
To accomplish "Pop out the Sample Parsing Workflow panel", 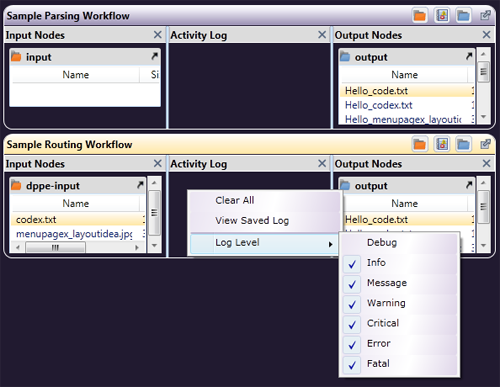I will tap(485, 15).
